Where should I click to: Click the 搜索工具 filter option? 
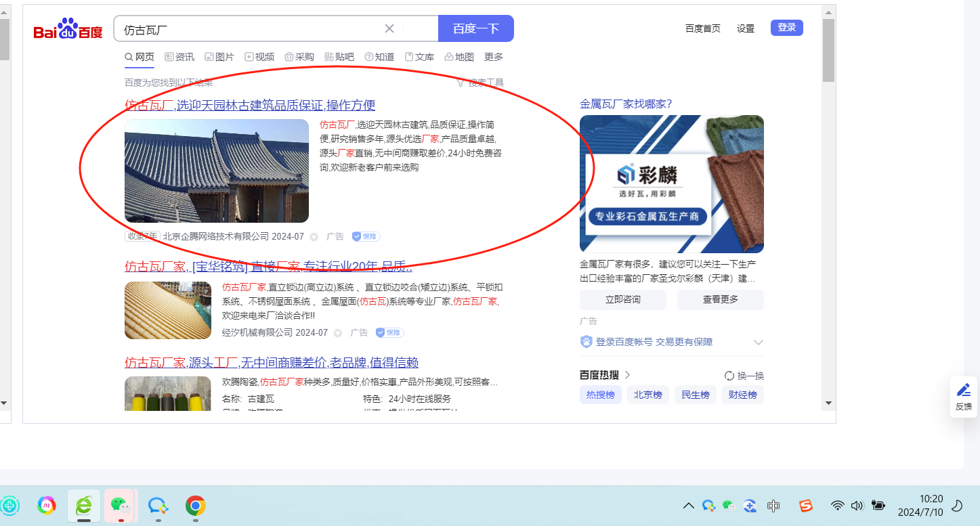tap(480, 83)
